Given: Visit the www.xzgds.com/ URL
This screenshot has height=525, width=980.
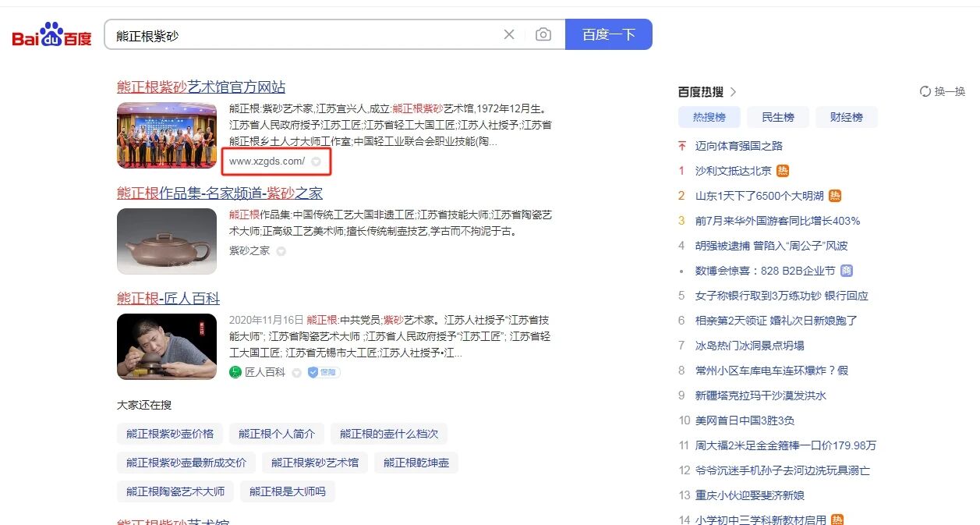Looking at the screenshot, I should pyautogui.click(x=267, y=161).
